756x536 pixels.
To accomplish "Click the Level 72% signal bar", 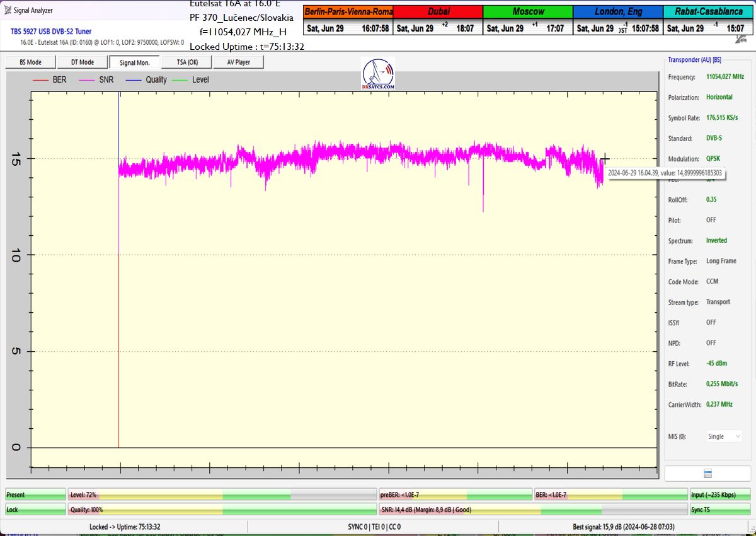I will (222, 495).
